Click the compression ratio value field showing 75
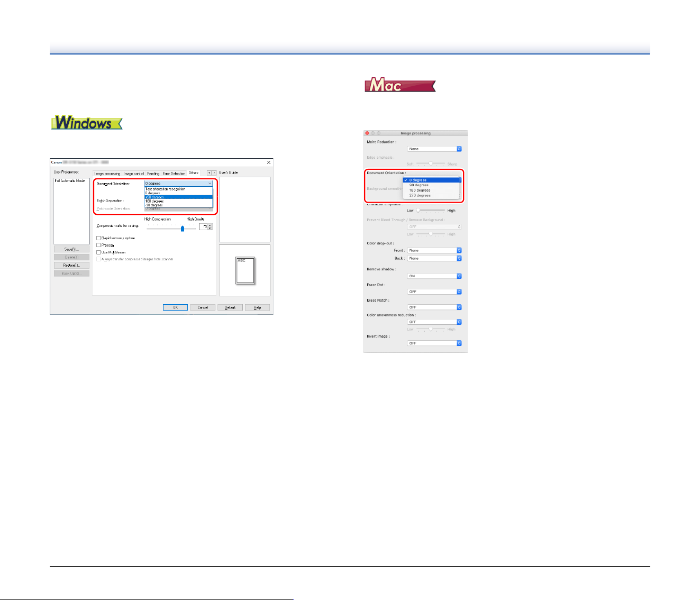700x600 pixels. tap(203, 226)
